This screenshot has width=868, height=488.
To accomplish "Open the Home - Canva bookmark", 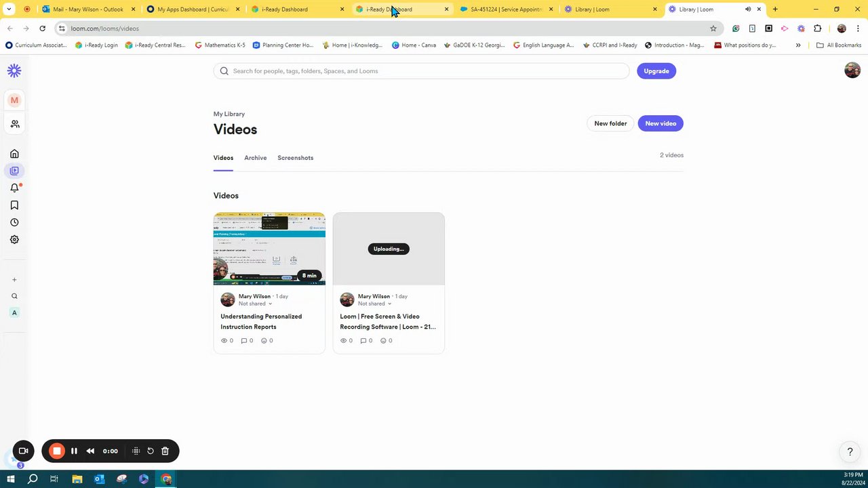I will [414, 45].
